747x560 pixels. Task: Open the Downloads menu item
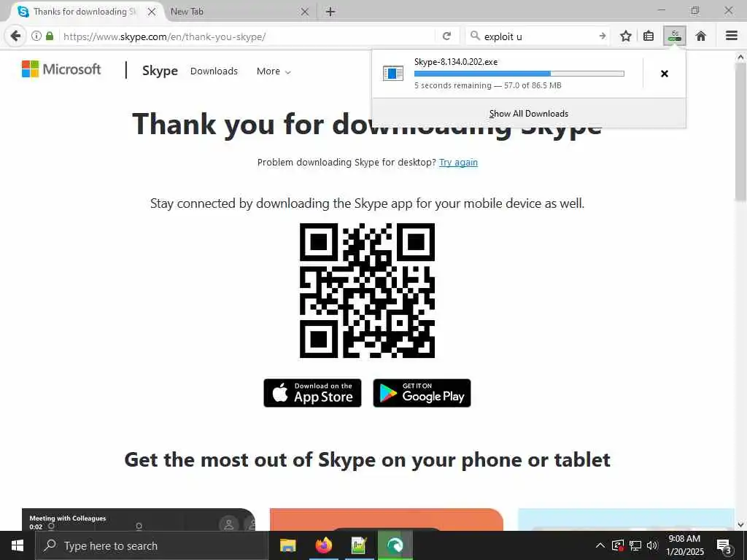pos(214,71)
